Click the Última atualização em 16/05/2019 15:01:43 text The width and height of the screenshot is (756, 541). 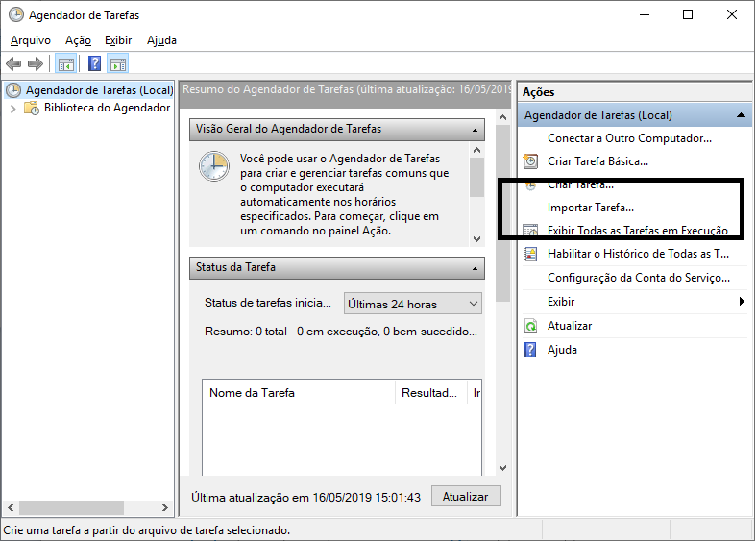pyautogui.click(x=305, y=497)
